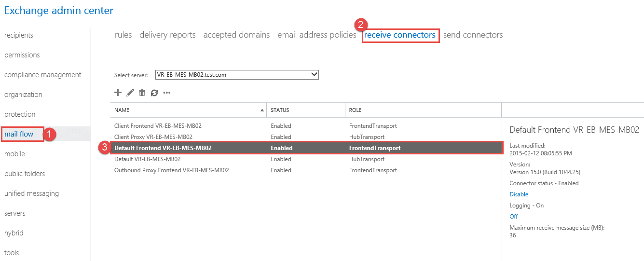This screenshot has height=261, width=644.
Task: Open unified messaging section
Action: [x=31, y=193]
